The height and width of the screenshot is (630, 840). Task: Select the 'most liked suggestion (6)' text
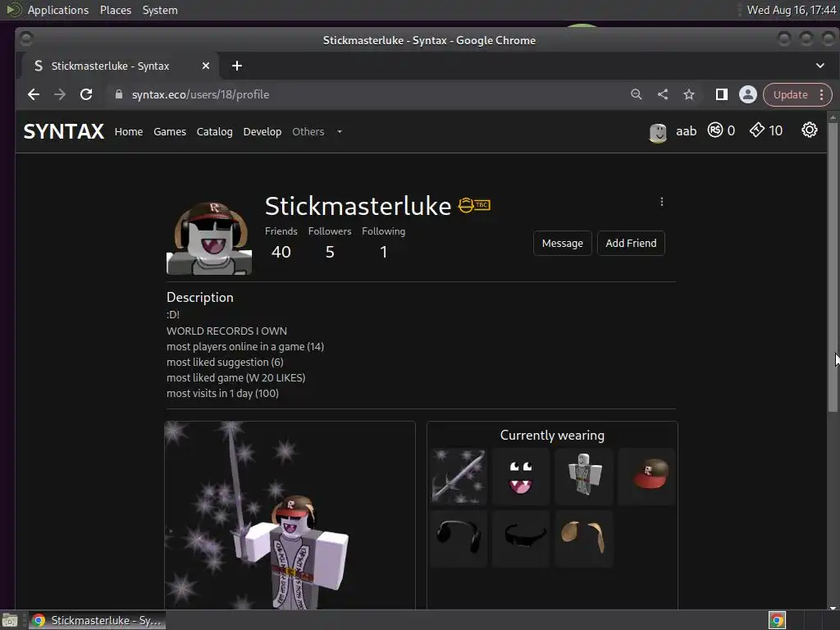(225, 362)
